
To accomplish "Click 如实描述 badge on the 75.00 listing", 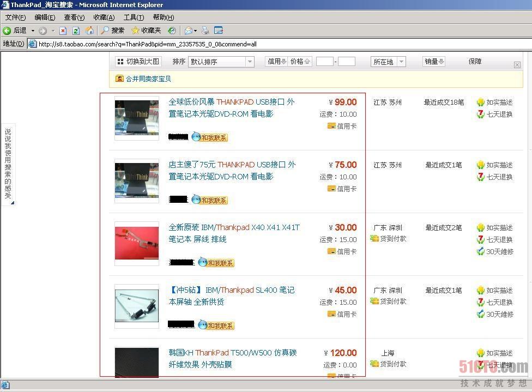I will 495,165.
